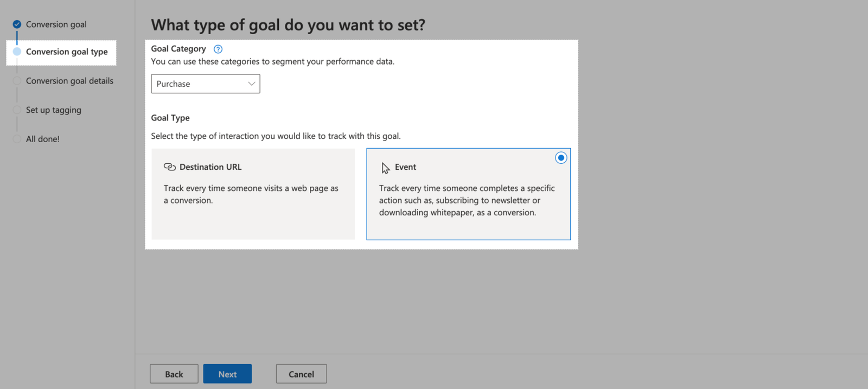Open the Goal Category help icon
Viewport: 868px width, 389px height.
[218, 49]
